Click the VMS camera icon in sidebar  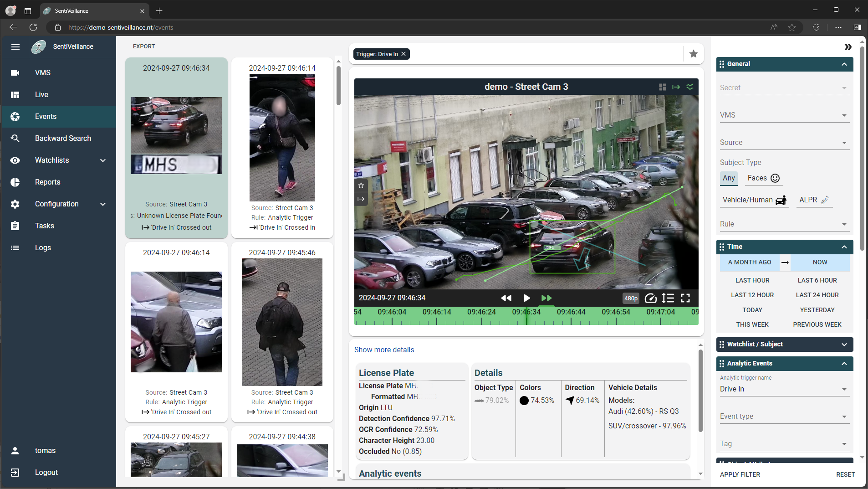point(15,72)
